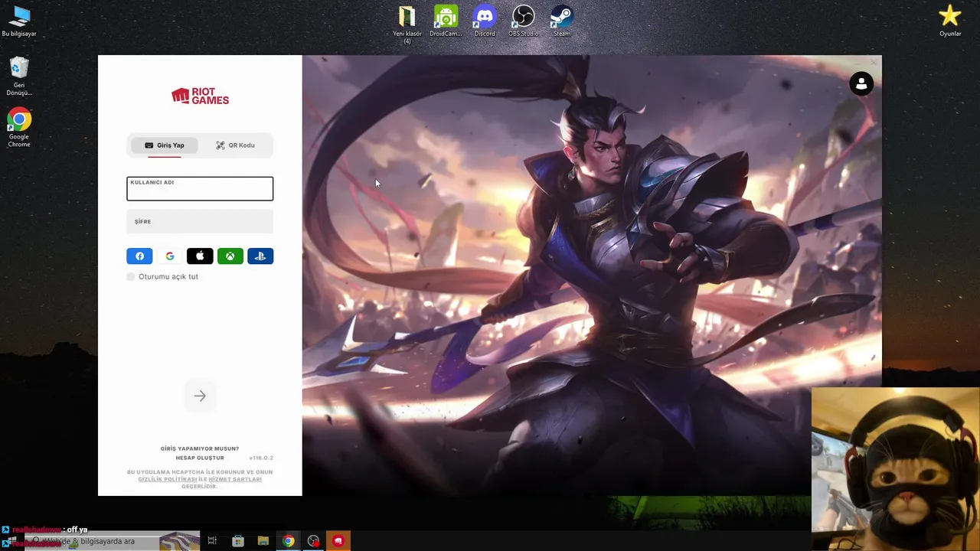Open Bu bilgisayar desktop icon
Screen dimensions: 980x551
[19, 22]
